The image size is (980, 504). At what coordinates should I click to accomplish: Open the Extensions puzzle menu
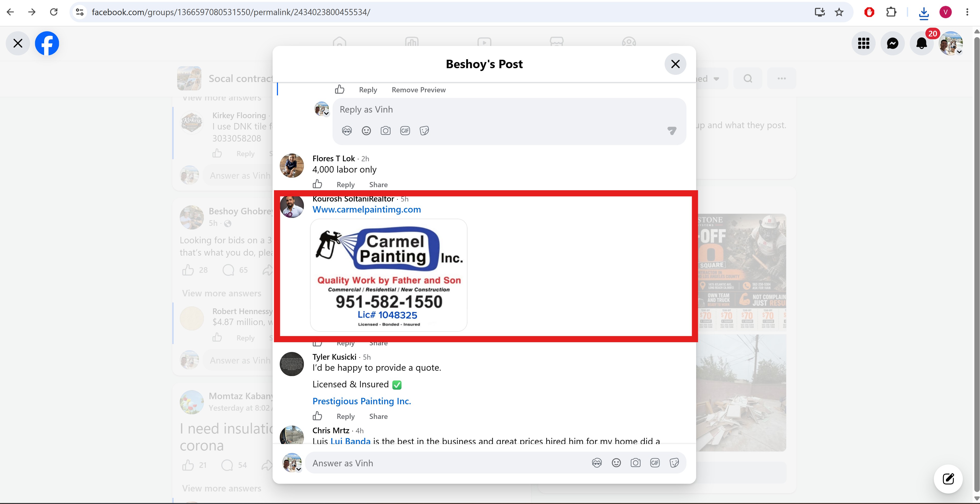pyautogui.click(x=891, y=12)
